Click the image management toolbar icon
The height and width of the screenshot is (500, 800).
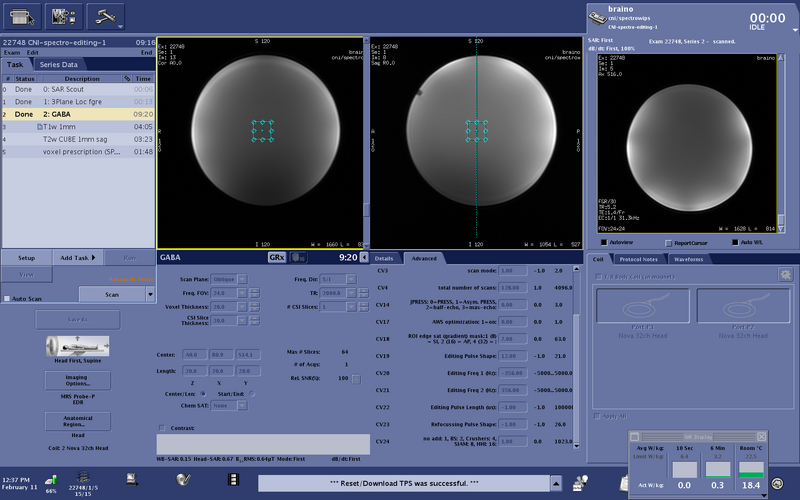[x=64, y=16]
